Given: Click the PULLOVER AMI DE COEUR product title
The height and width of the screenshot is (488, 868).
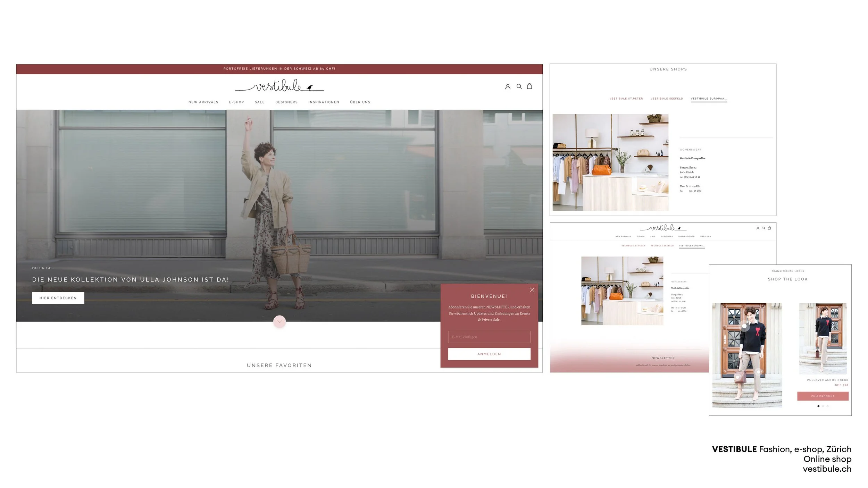Looking at the screenshot, I should click(x=827, y=380).
